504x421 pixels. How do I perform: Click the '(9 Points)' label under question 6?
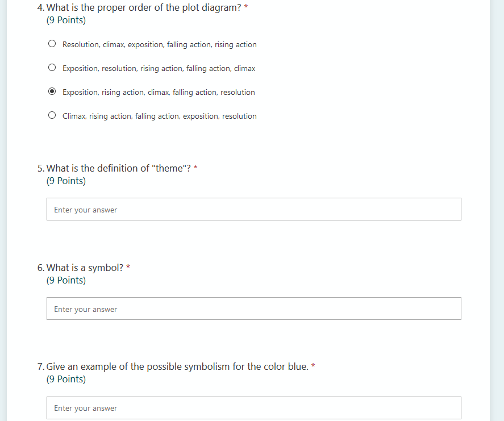[66, 280]
